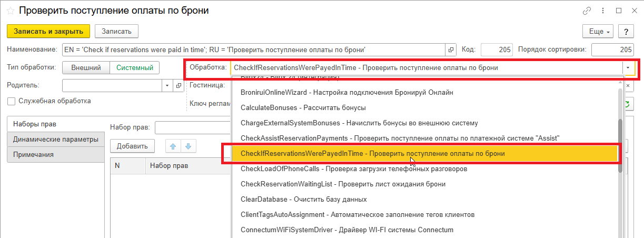Tick the Служебная обработка checkbox
This screenshot has height=238, width=644.
(11, 101)
